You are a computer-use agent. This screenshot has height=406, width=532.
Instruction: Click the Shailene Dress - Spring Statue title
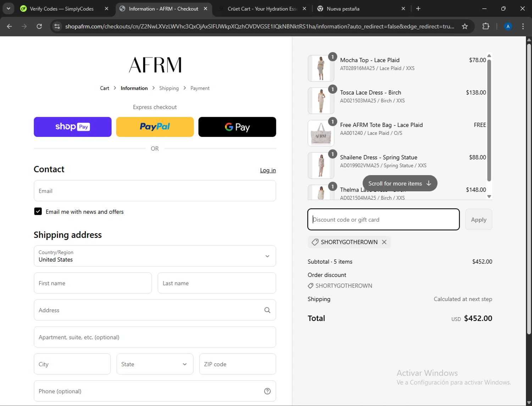tap(378, 157)
